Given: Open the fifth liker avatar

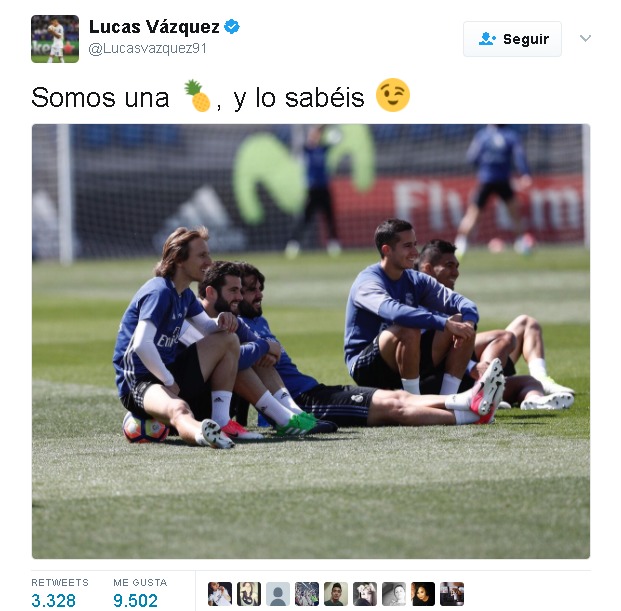Looking at the screenshot, I should 336,594.
